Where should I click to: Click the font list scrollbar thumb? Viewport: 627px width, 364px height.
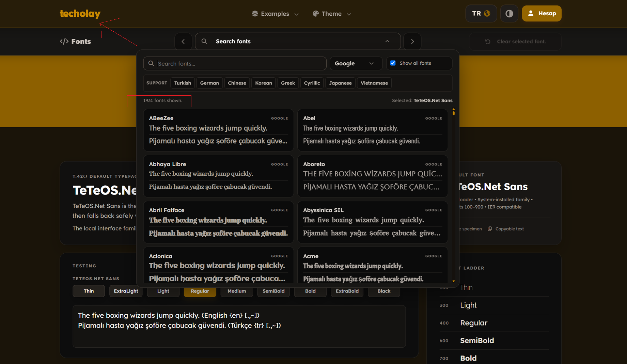(453, 113)
